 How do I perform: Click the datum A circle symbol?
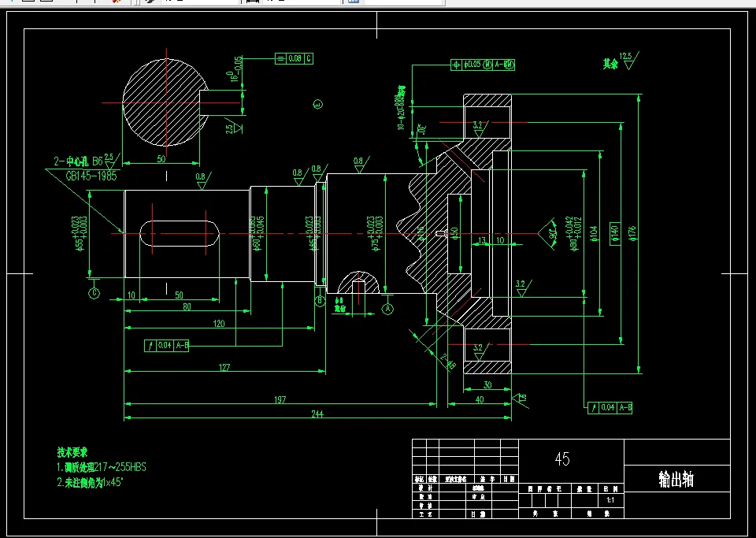click(387, 309)
